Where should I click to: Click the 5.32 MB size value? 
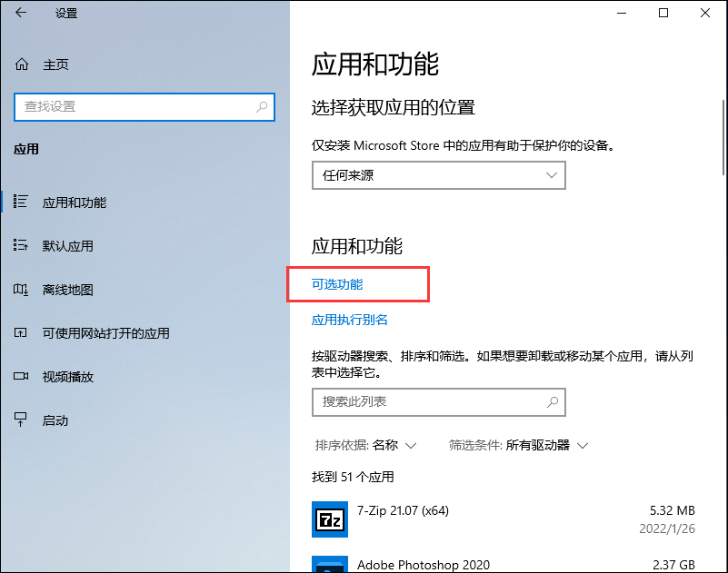tap(673, 510)
